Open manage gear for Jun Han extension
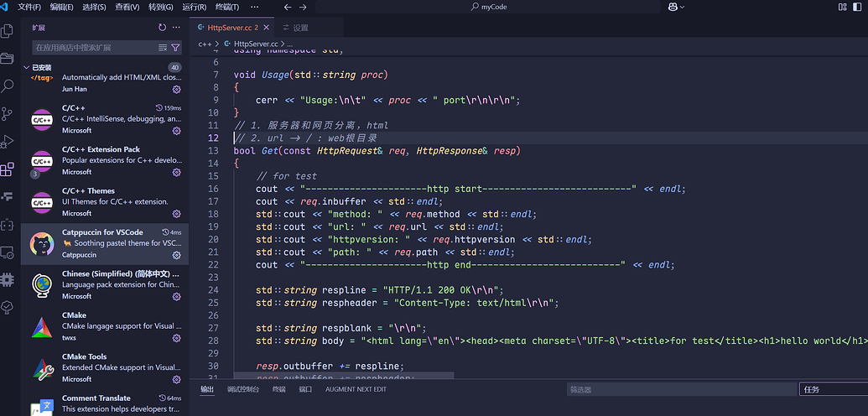This screenshot has height=416, width=868. (177, 89)
